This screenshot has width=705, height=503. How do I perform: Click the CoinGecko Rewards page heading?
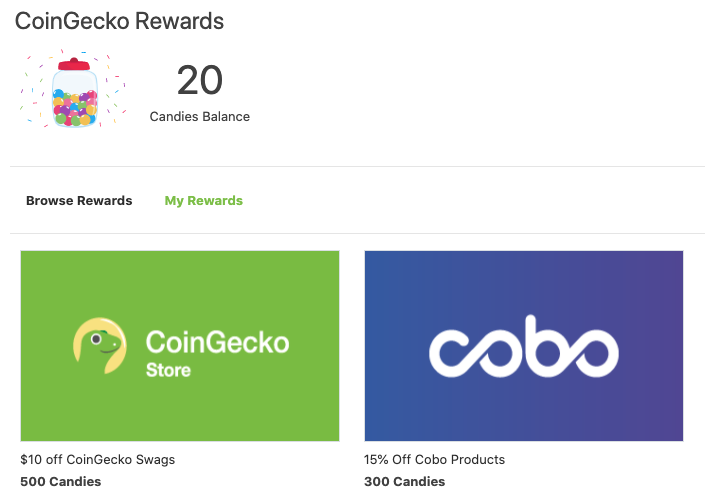pyautogui.click(x=120, y=21)
